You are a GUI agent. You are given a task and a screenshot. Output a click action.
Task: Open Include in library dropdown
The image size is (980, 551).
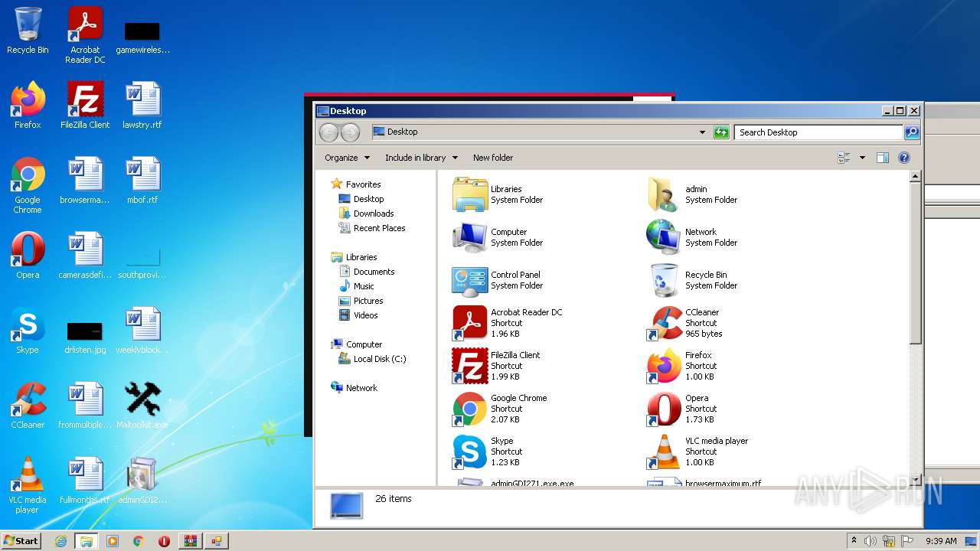tap(421, 158)
